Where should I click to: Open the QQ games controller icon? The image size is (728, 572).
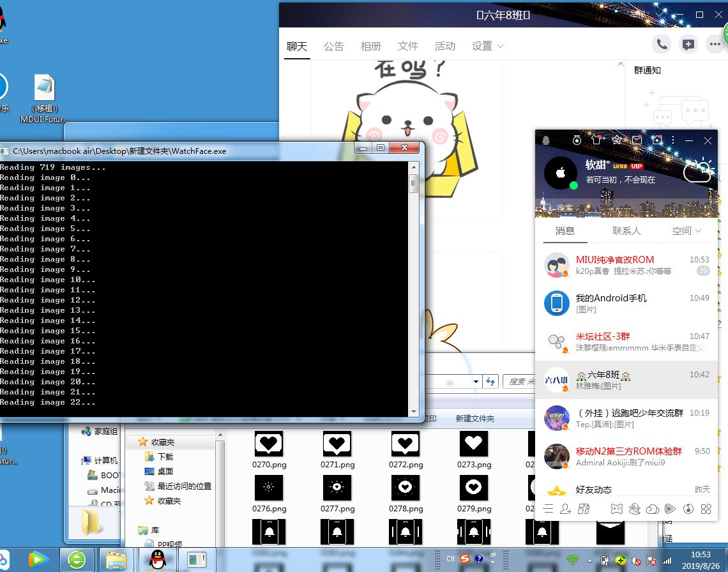click(x=617, y=509)
